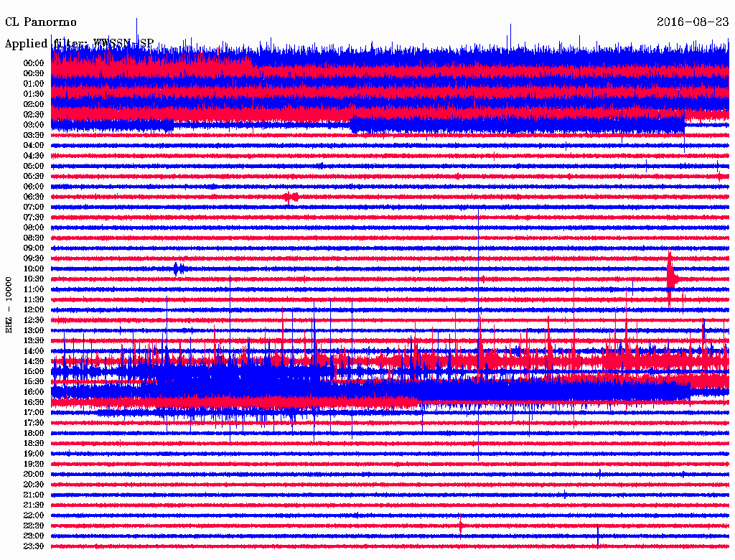The image size is (735, 560).
Task: Select the 15:30 time label
Action: [x=33, y=382]
